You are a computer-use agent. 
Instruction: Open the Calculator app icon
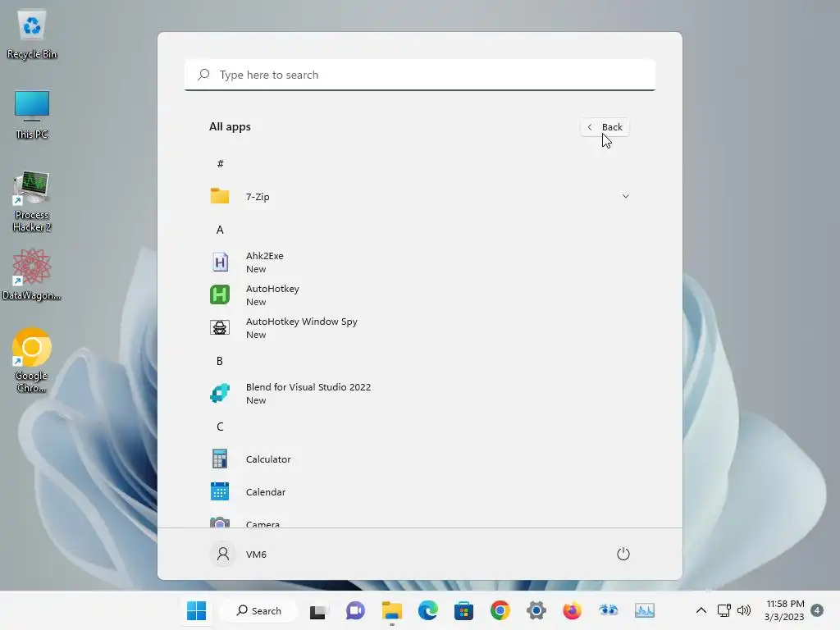click(x=220, y=459)
